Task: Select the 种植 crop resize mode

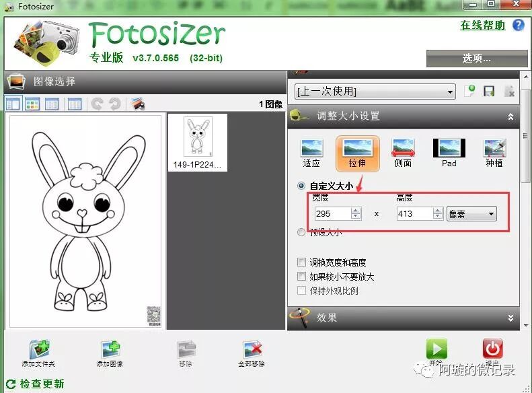Action: pyautogui.click(x=494, y=153)
